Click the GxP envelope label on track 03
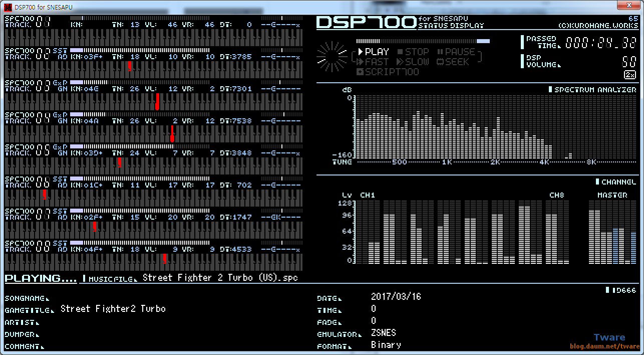The width and height of the screenshot is (644, 355). (60, 83)
